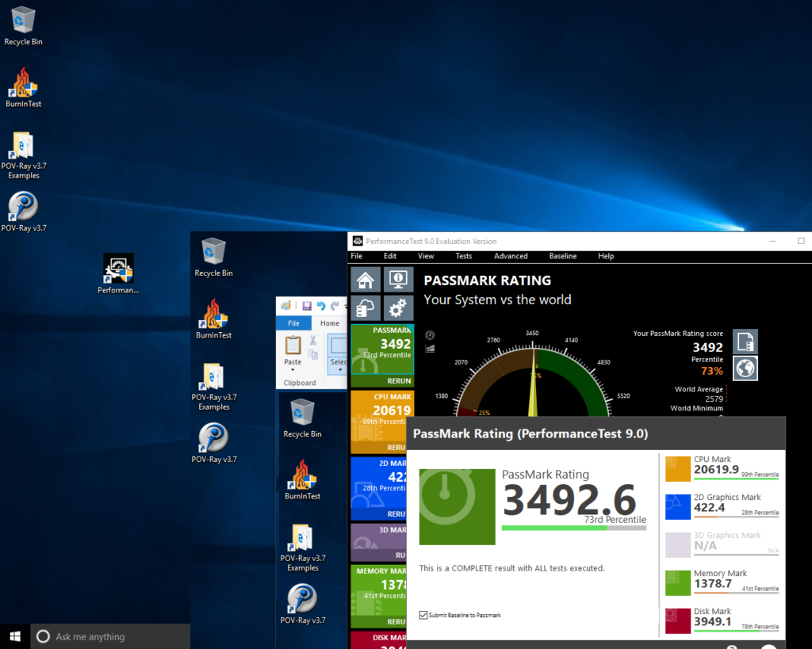Expand the Paste dropdown arrow in Paint
This screenshot has height=649, width=812.
(293, 370)
